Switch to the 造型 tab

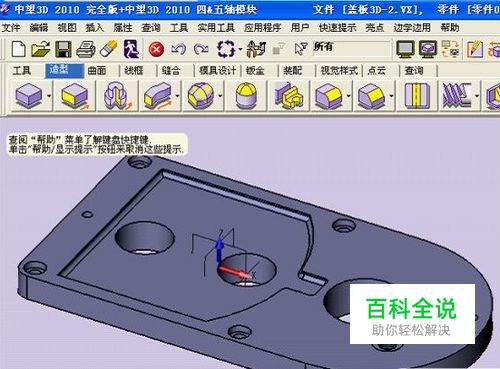pos(64,70)
